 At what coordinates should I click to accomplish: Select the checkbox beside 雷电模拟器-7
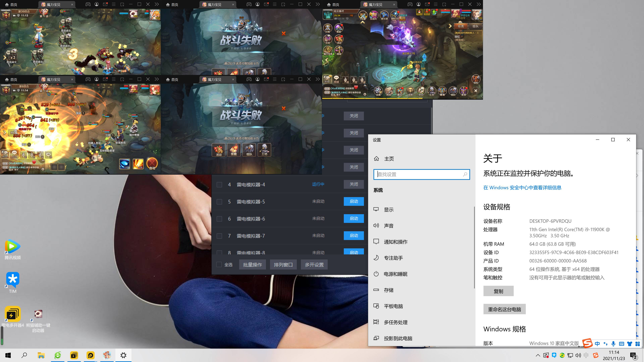219,236
